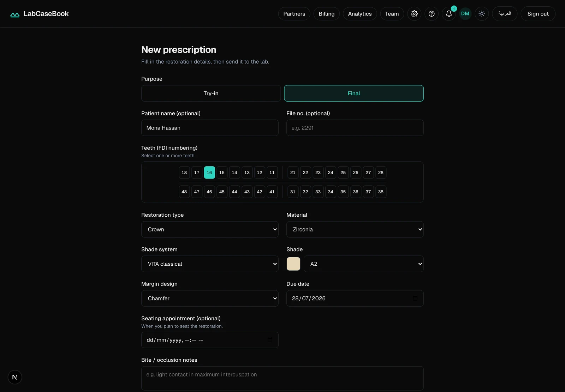Select tooth 13
Image resolution: width=565 pixels, height=392 pixels.
[247, 173]
